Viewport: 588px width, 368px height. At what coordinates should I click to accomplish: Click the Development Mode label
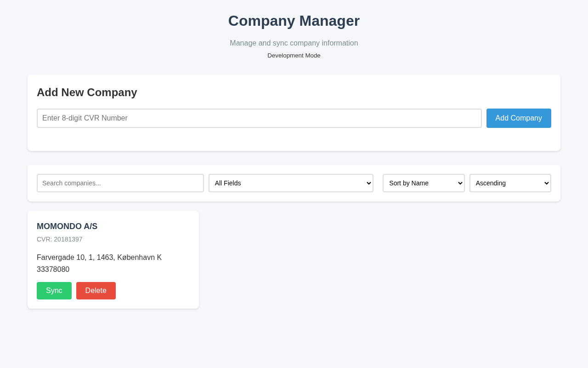(x=294, y=56)
